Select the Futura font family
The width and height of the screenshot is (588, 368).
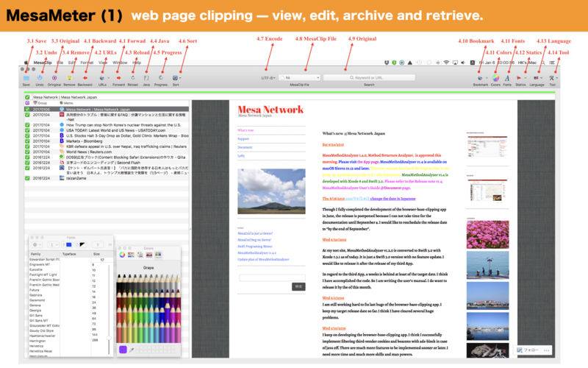(x=34, y=290)
